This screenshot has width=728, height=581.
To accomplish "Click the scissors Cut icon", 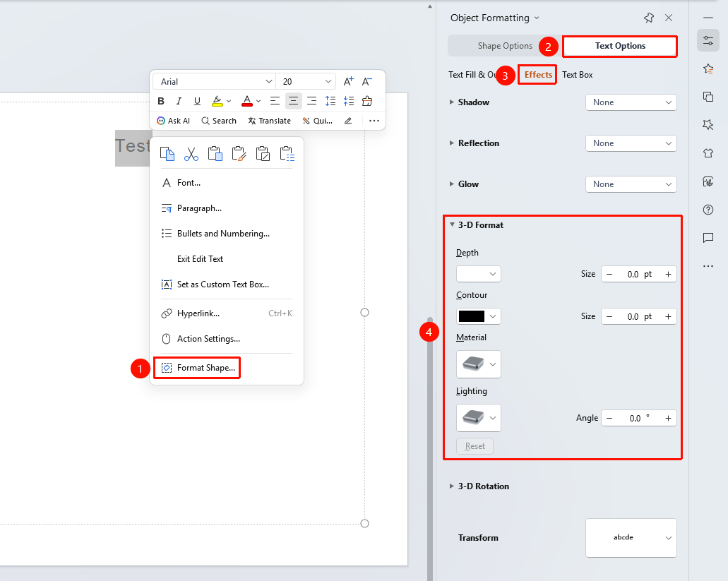I will pyautogui.click(x=191, y=154).
